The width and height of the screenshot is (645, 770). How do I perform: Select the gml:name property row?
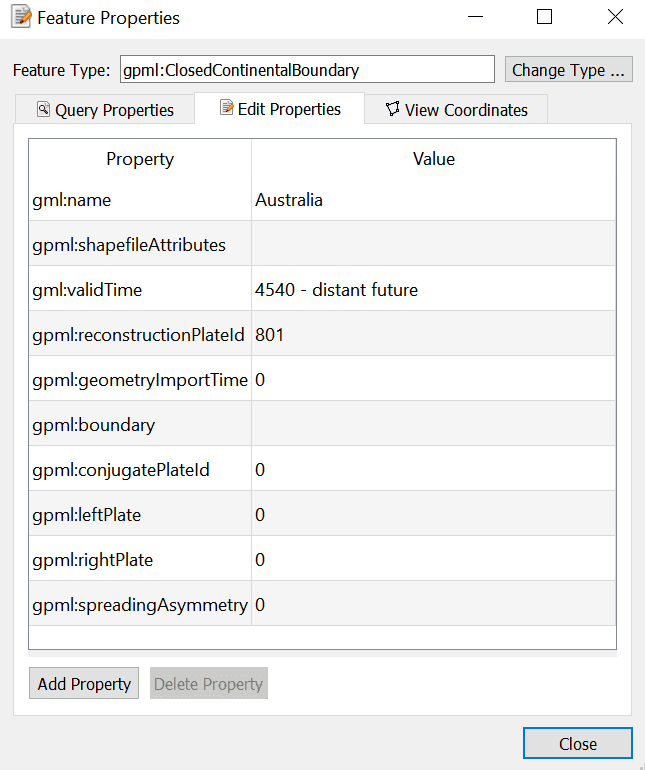(140, 200)
